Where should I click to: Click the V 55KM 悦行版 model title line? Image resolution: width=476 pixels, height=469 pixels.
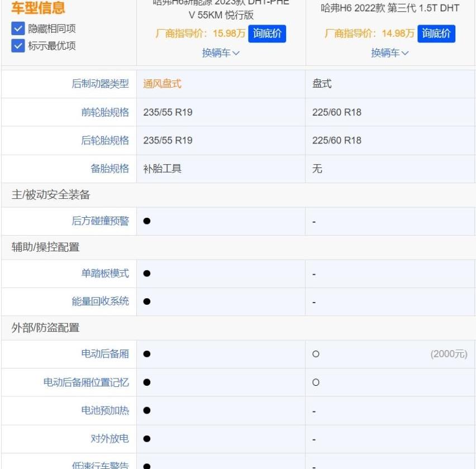click(221, 15)
